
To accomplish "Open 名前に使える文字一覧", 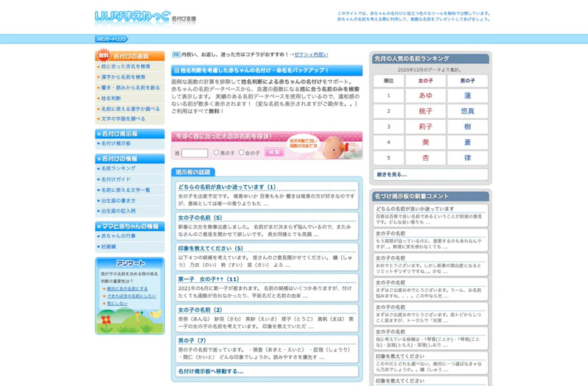I will pyautogui.click(x=126, y=190).
